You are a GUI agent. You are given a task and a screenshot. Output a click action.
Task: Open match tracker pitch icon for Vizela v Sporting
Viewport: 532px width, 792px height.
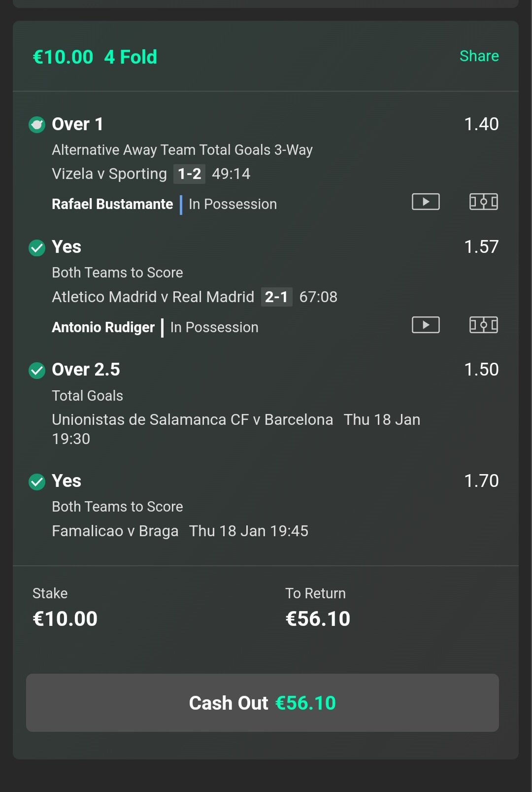click(x=483, y=202)
